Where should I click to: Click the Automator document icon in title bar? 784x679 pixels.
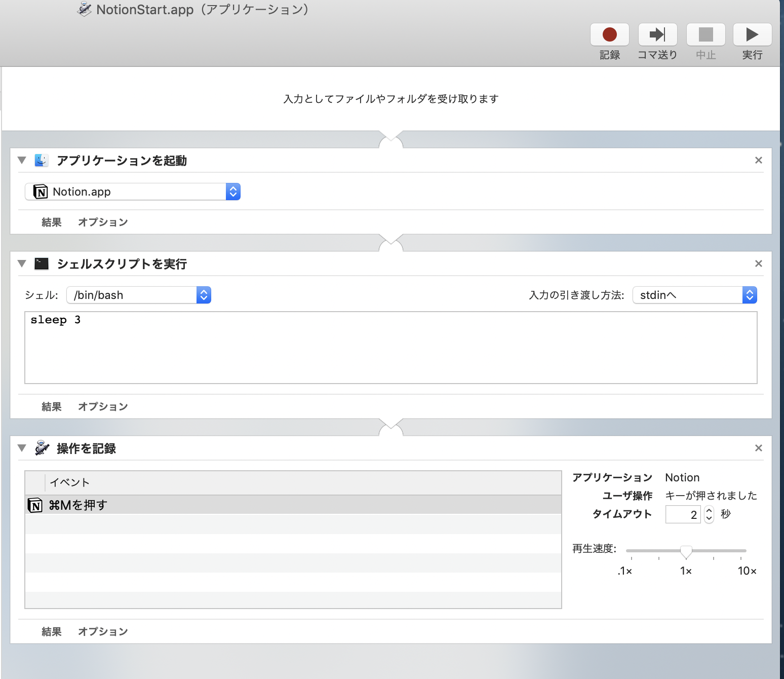click(x=84, y=9)
